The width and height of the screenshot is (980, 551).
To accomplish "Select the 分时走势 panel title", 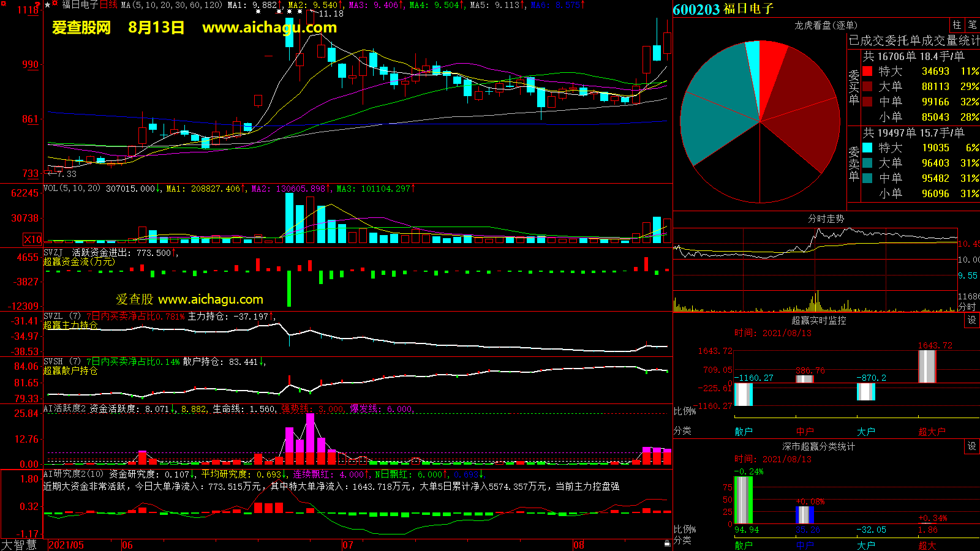I will click(x=826, y=219).
